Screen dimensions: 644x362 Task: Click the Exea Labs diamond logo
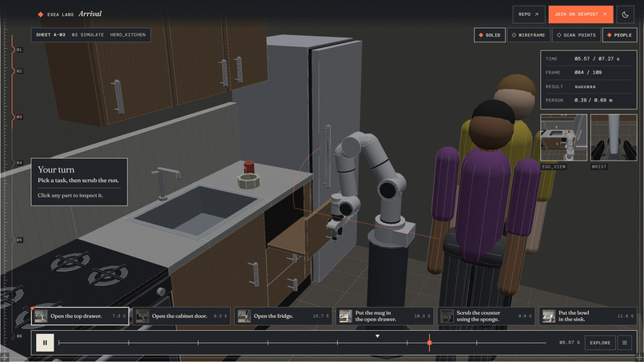click(x=41, y=14)
